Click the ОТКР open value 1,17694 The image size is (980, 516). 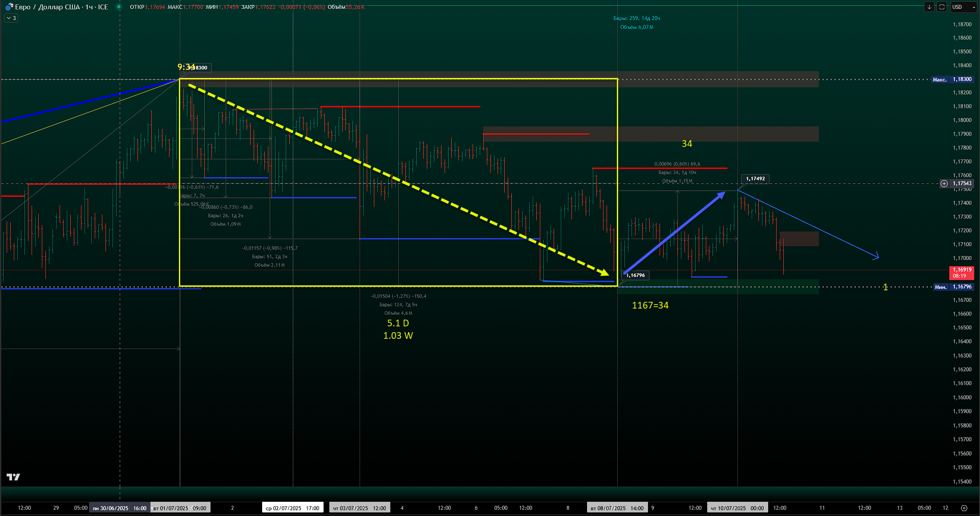(155, 7)
